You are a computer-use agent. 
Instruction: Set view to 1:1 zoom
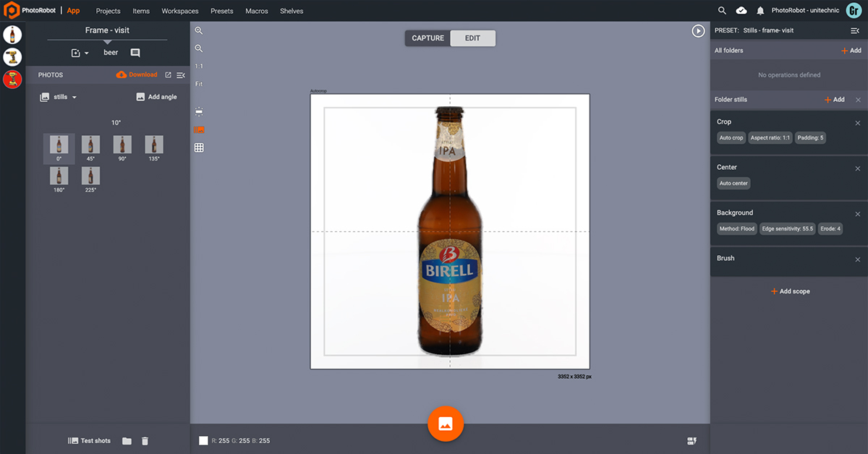(199, 66)
